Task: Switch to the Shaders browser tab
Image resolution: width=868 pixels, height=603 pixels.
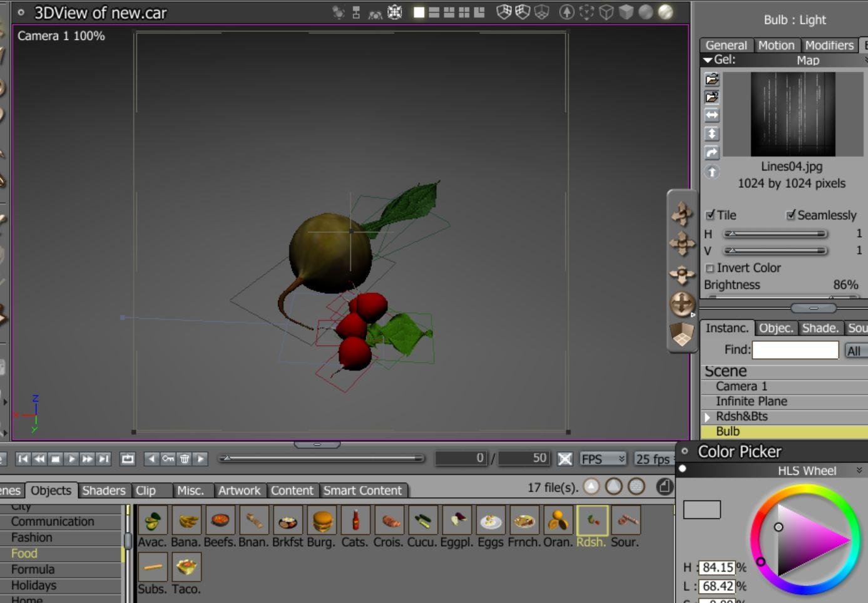Action: pyautogui.click(x=104, y=490)
